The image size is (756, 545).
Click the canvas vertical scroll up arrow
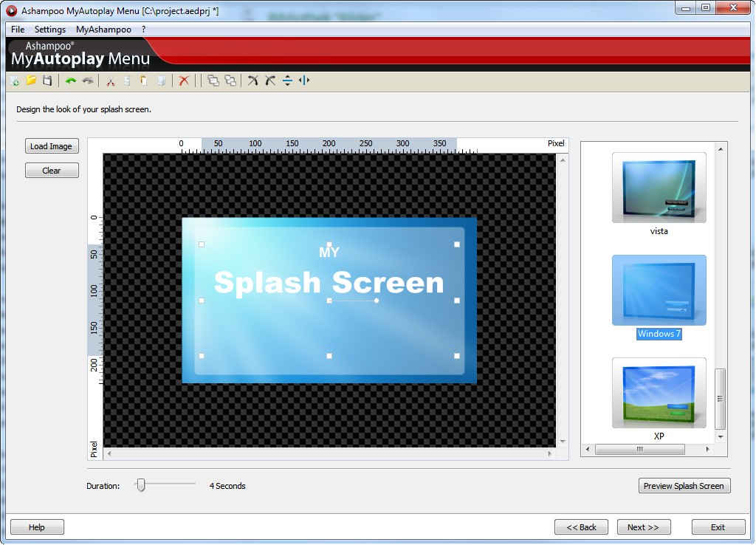click(x=563, y=160)
